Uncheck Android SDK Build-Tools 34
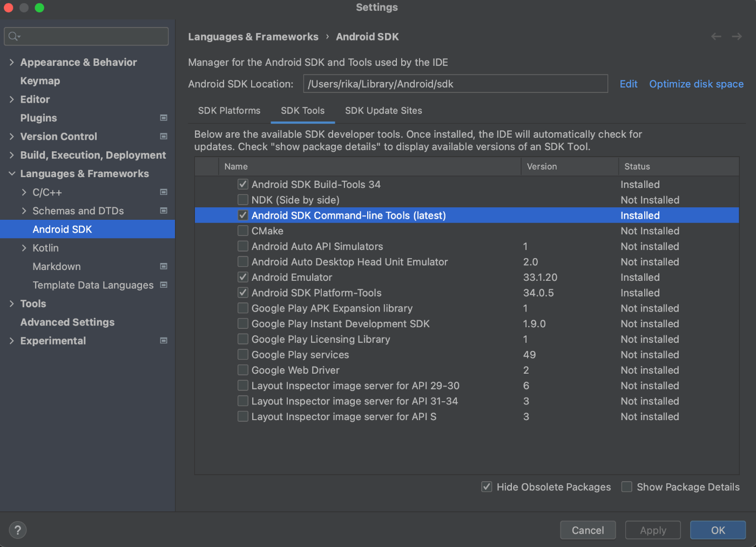 243,184
